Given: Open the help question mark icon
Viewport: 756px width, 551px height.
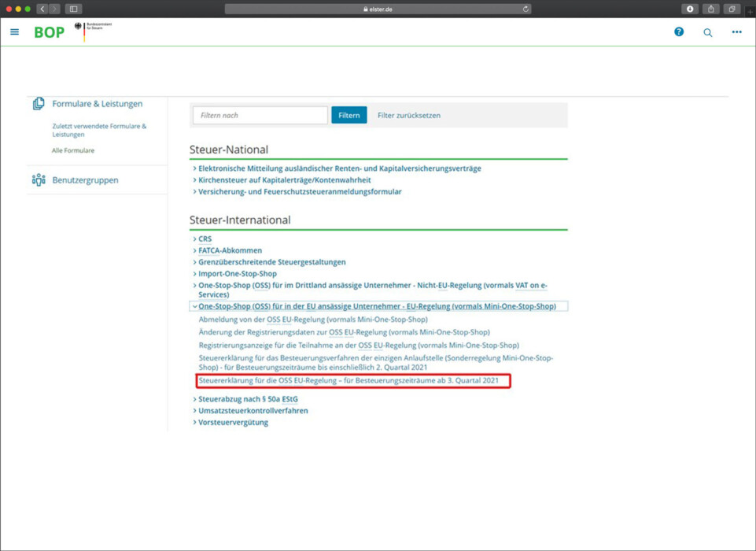Looking at the screenshot, I should 678,32.
